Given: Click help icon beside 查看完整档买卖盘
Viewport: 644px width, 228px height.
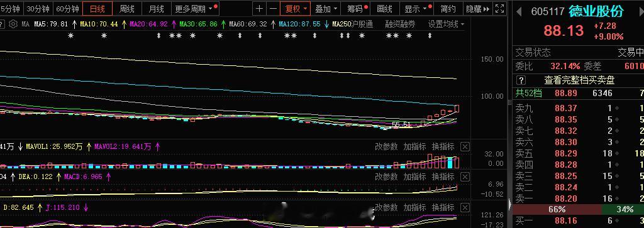Looking at the screenshot, I should 521,80.
